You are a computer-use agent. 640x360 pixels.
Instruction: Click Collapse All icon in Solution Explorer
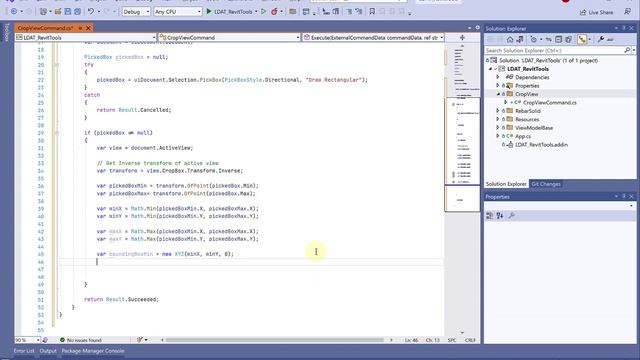(558, 40)
